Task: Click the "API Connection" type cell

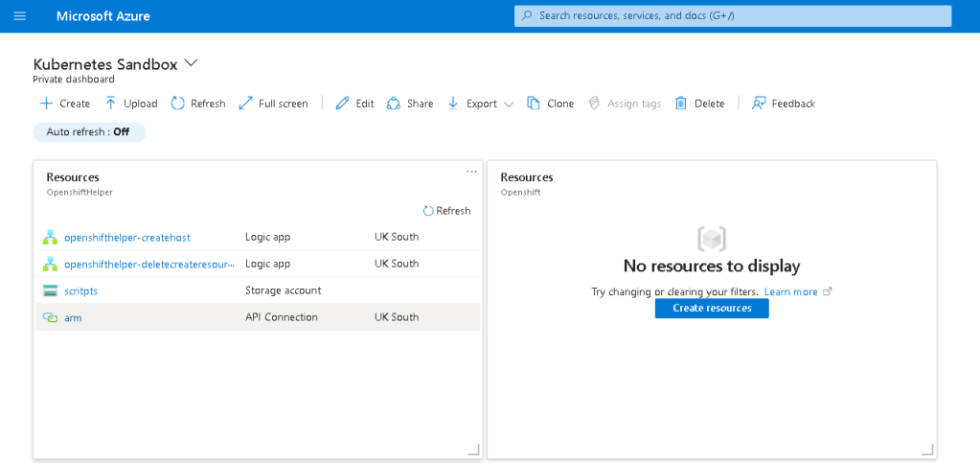Action: coord(282,317)
